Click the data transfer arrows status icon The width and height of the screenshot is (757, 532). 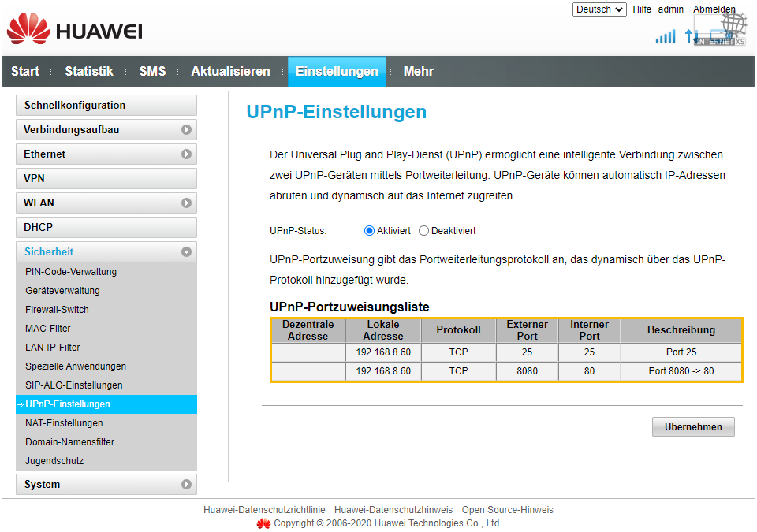[x=692, y=35]
